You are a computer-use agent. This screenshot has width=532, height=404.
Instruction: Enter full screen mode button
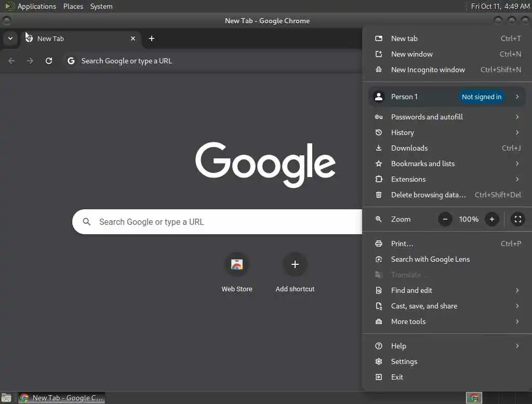[x=518, y=219]
